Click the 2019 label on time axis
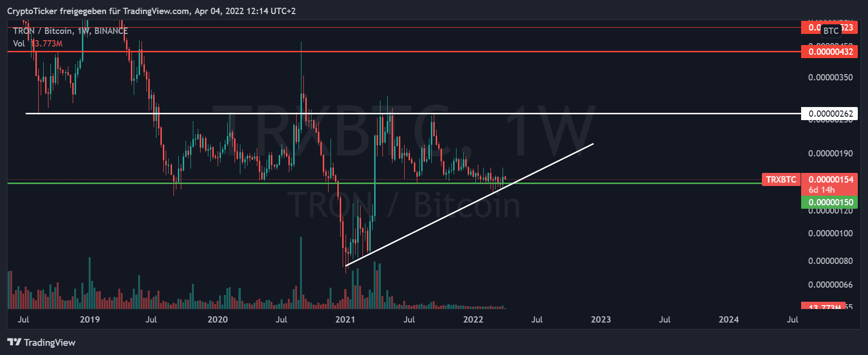The width and height of the screenshot is (868, 355). pos(90,320)
